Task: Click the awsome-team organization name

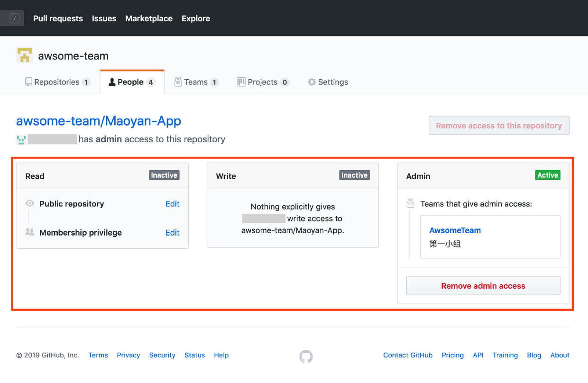Action: [73, 56]
